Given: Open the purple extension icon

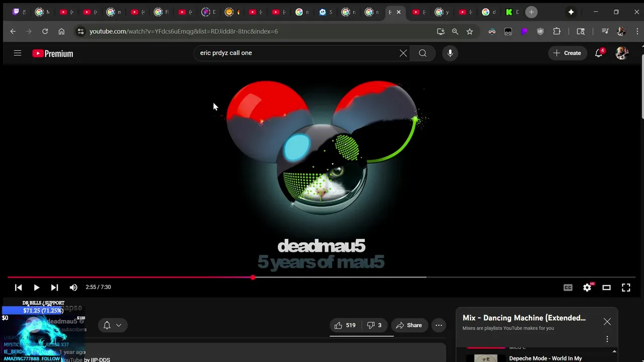Looking at the screenshot, I should [524, 31].
